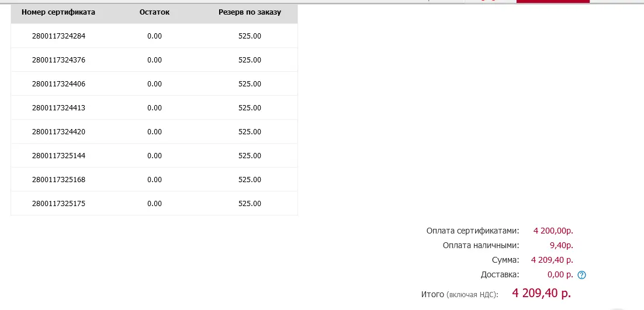Click the 'Остаток' column header

coord(154,12)
